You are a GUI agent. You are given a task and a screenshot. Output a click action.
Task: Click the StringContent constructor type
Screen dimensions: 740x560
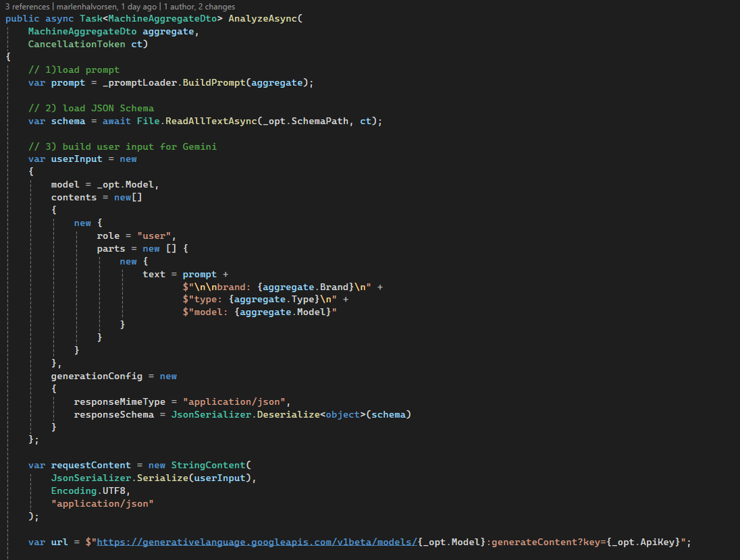coord(211,466)
